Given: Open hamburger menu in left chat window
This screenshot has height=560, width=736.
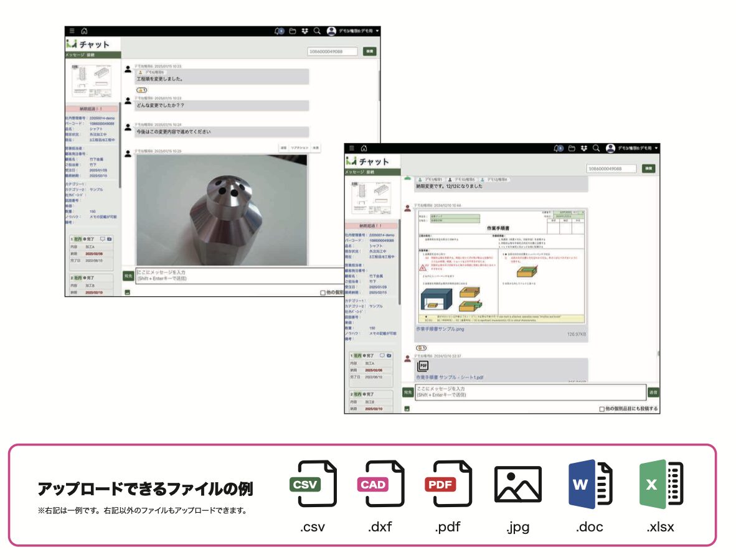Looking at the screenshot, I should tap(72, 31).
